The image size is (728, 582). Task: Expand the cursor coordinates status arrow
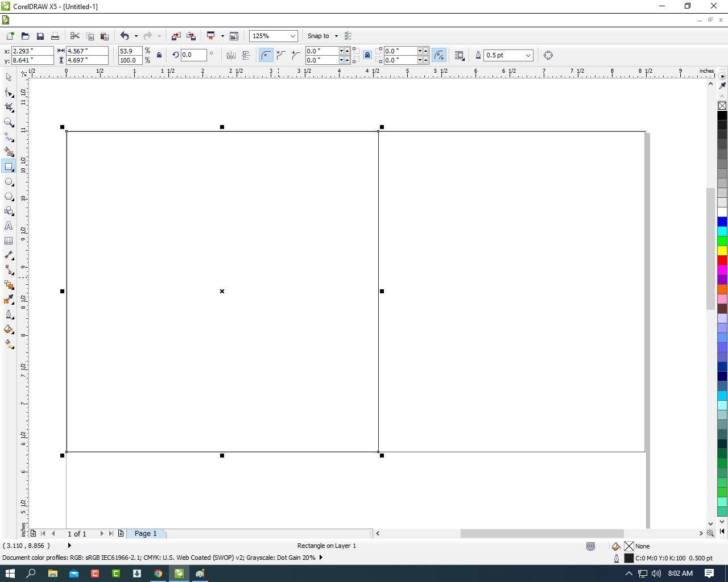click(70, 546)
